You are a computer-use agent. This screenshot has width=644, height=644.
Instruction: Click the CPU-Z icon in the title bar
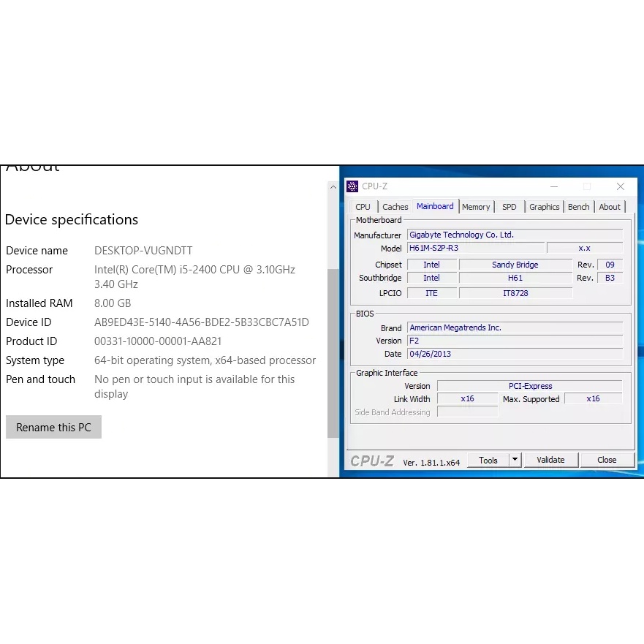coord(352,186)
